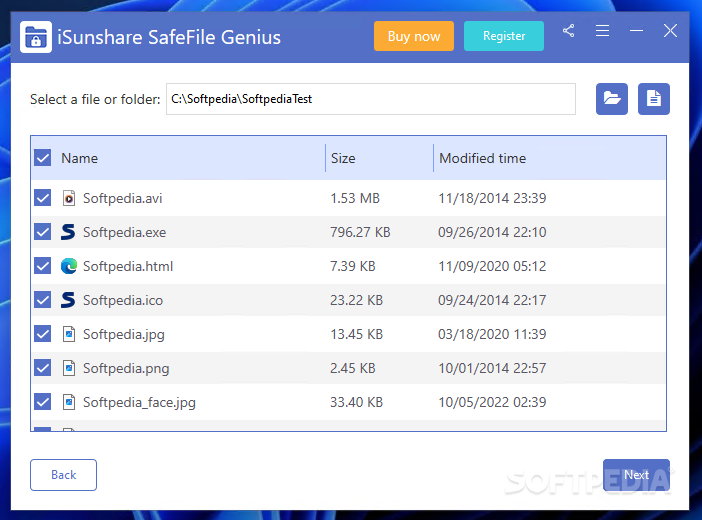702x520 pixels.
Task: Click the 10/01/2014 22:57 modified time
Action: (x=492, y=369)
